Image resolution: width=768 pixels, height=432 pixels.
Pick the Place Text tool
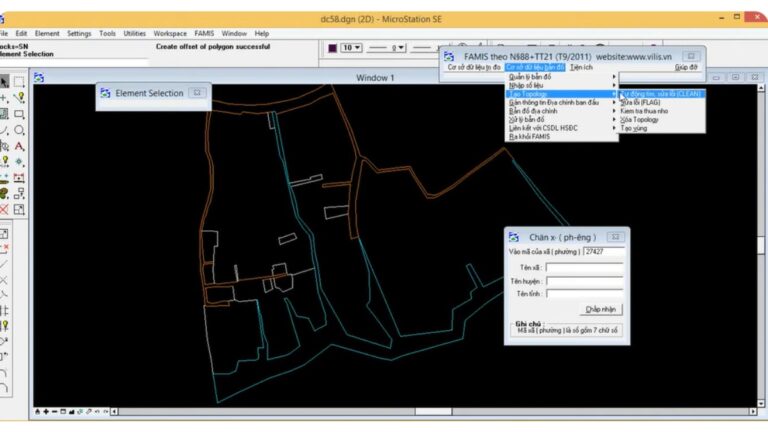[19, 146]
